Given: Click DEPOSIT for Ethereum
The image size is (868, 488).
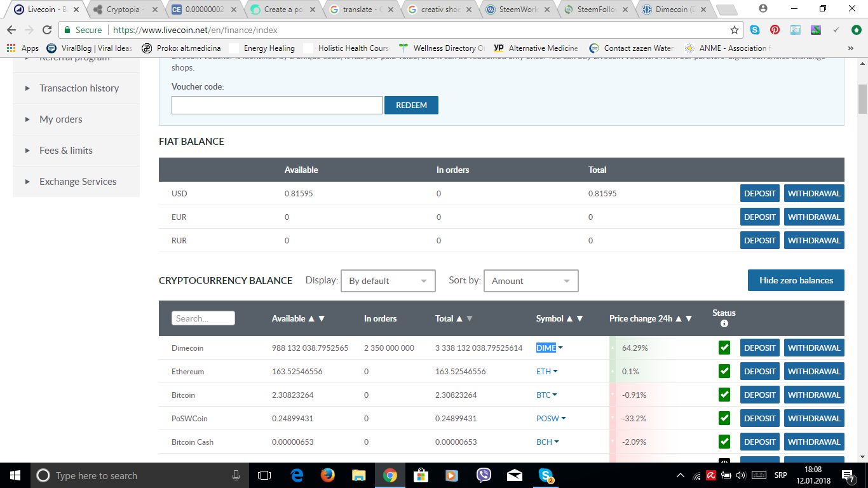Looking at the screenshot, I should pyautogui.click(x=760, y=371).
